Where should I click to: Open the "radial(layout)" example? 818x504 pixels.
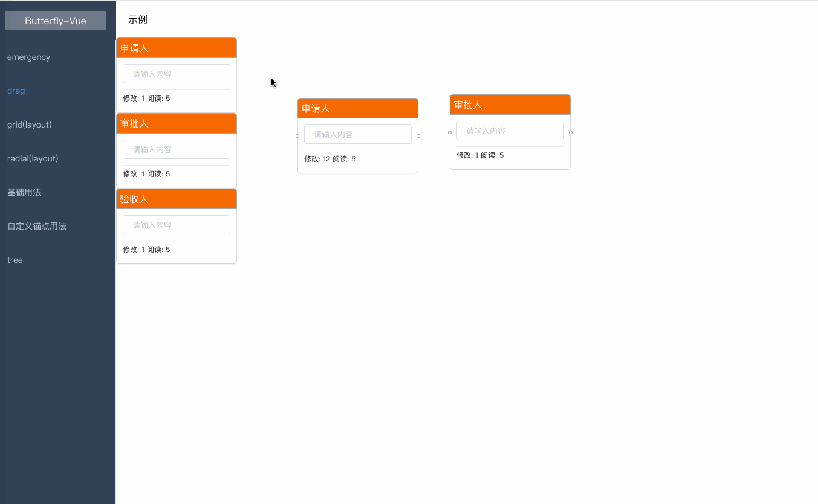[33, 158]
